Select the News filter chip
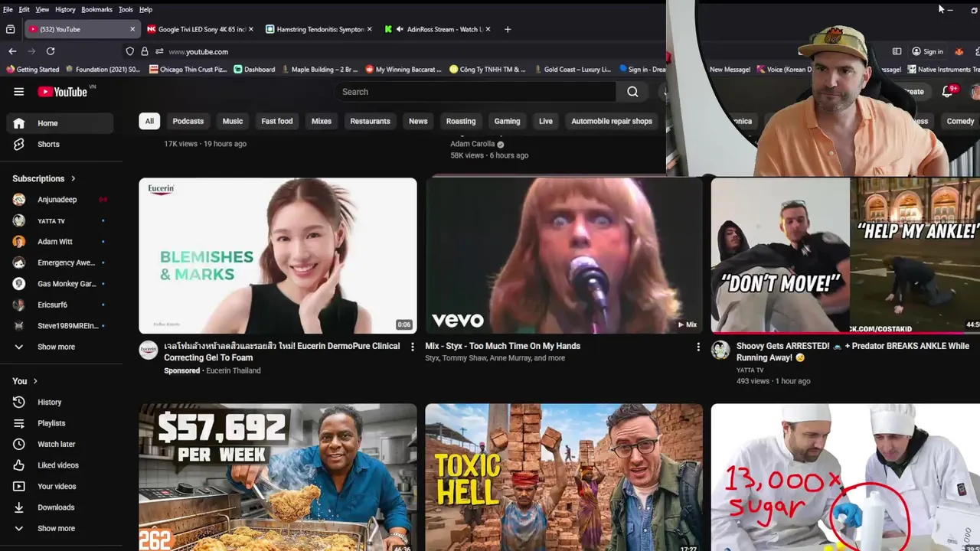Viewport: 980px width, 551px height. coord(418,121)
